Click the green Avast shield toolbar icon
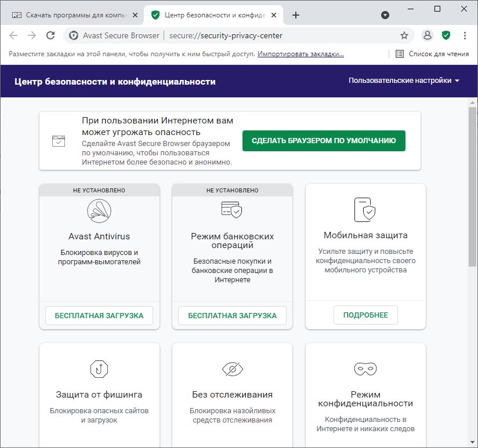Image resolution: width=478 pixels, height=448 pixels. coord(446,35)
